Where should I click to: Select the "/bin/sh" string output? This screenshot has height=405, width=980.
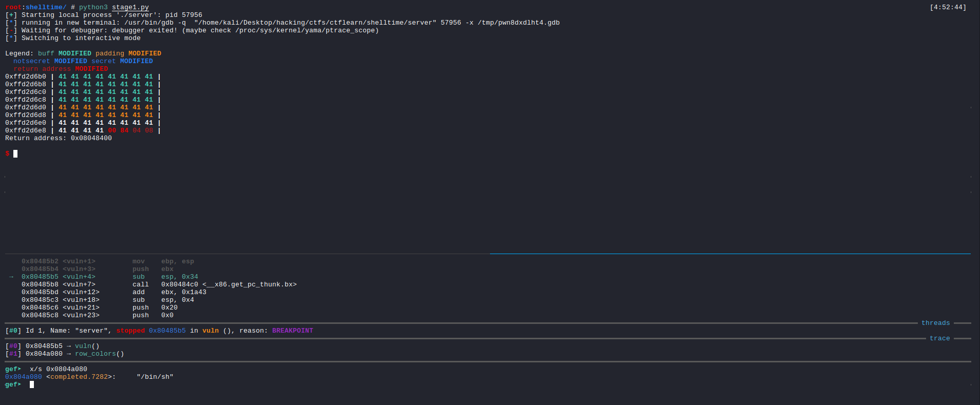point(155,377)
